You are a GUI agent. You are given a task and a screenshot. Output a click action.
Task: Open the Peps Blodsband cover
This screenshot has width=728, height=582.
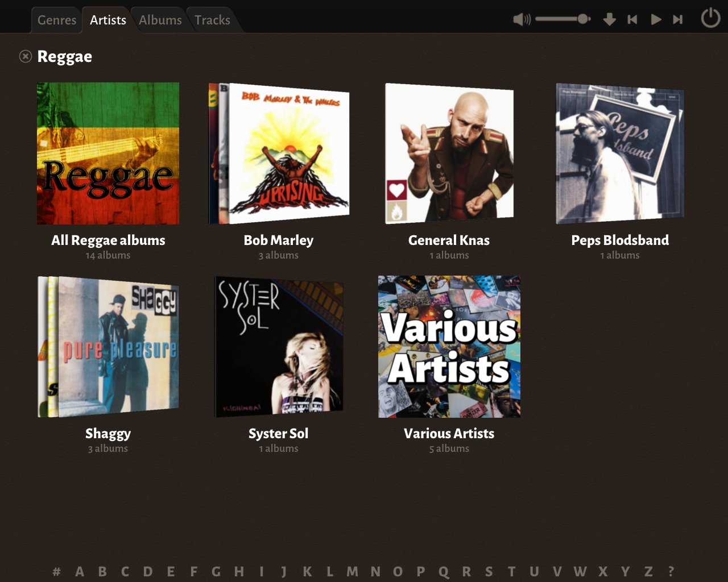click(x=620, y=153)
